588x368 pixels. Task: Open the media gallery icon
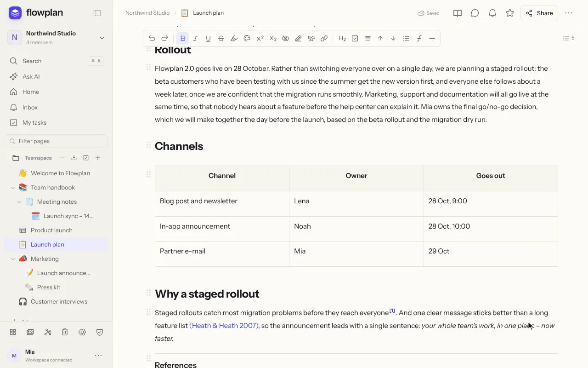pos(30,332)
